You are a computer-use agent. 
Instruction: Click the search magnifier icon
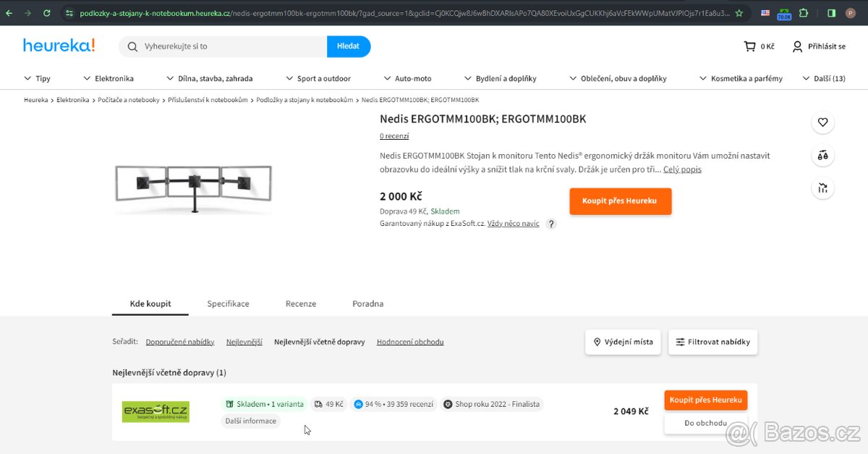(132, 46)
